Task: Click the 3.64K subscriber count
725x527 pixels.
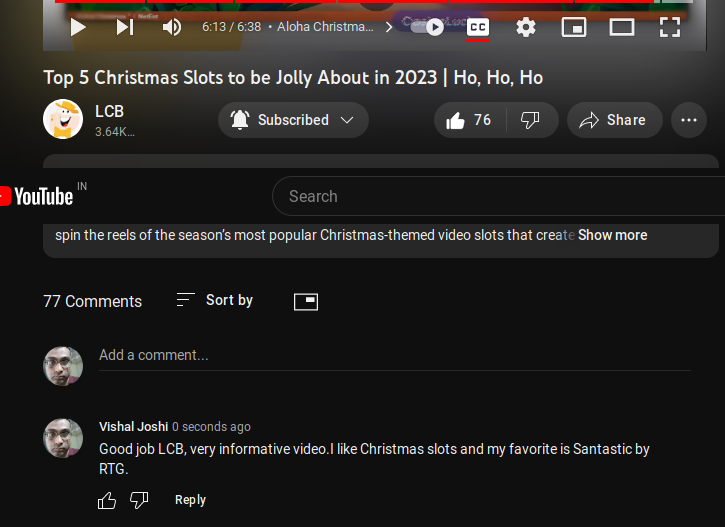Action: (x=115, y=132)
